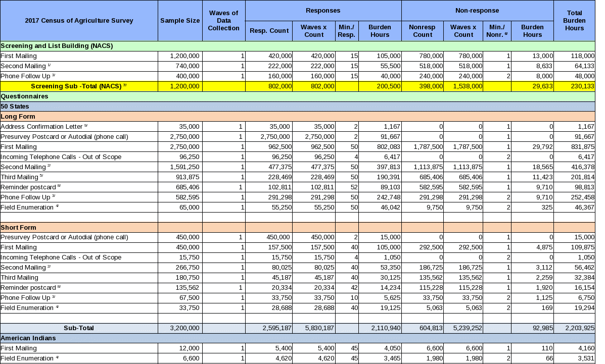Click the "American Indians" section row
This screenshot has width=605, height=364.
28,338
